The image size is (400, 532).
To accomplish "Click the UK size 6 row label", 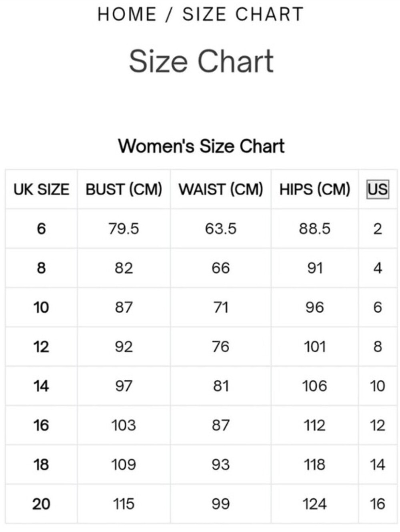I will 41,229.
